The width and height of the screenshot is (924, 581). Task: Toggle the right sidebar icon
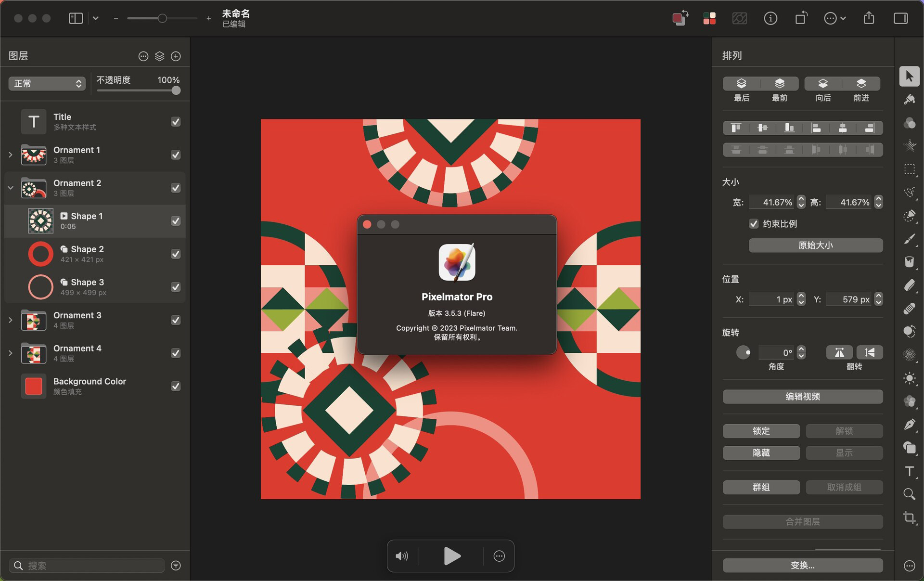coord(901,18)
